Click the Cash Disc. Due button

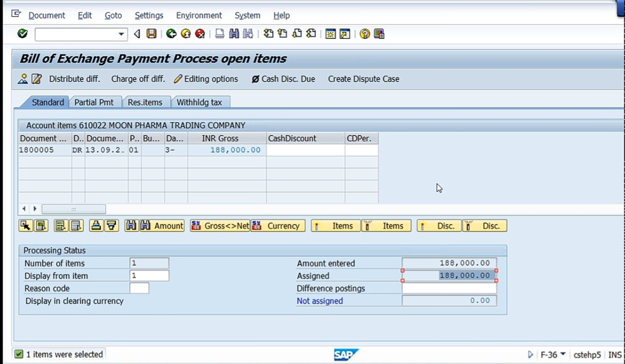pos(283,79)
